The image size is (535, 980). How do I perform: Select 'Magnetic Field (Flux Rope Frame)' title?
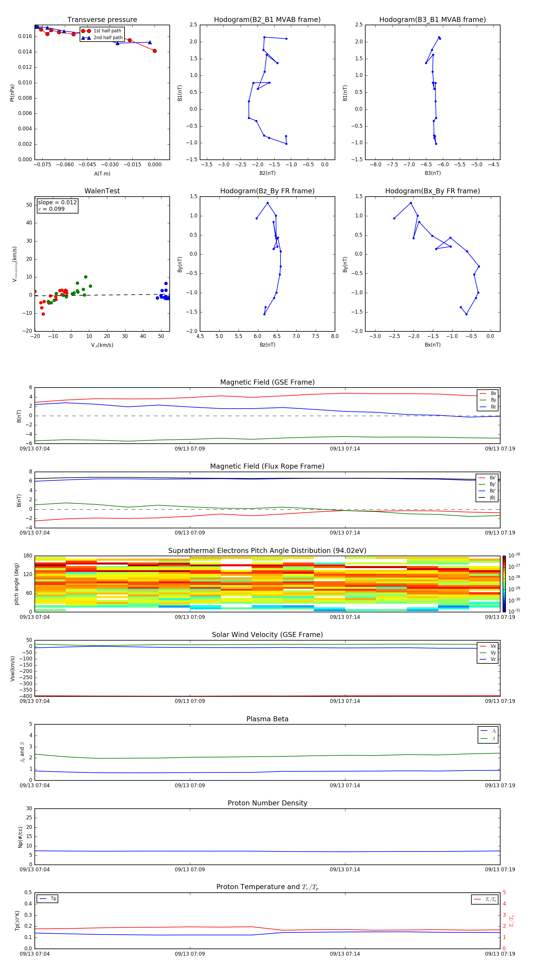pos(267,467)
